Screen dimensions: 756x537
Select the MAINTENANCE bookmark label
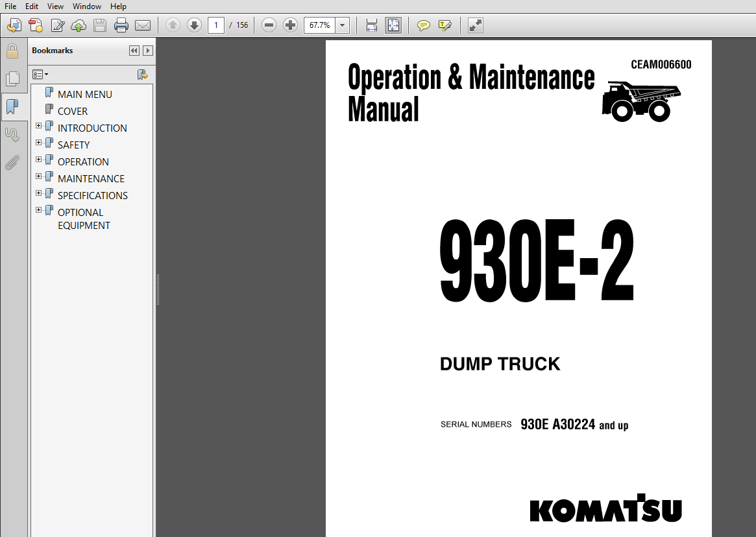[x=91, y=179]
